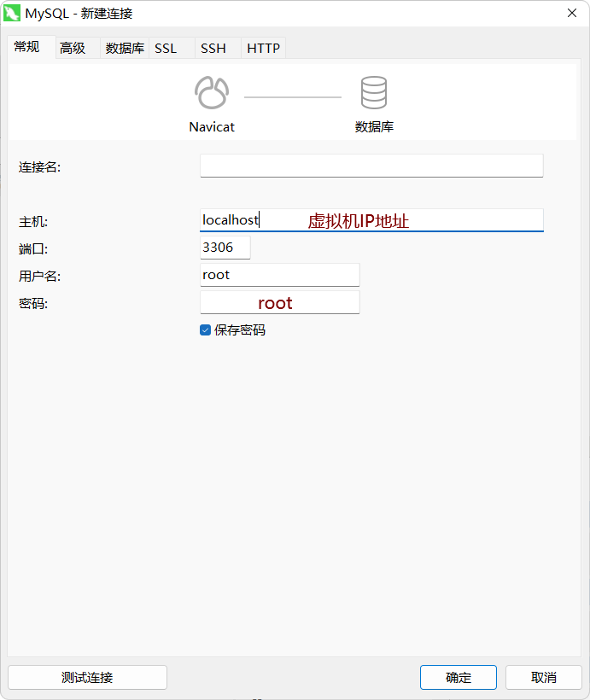Click the database cylinder icon

tap(374, 92)
